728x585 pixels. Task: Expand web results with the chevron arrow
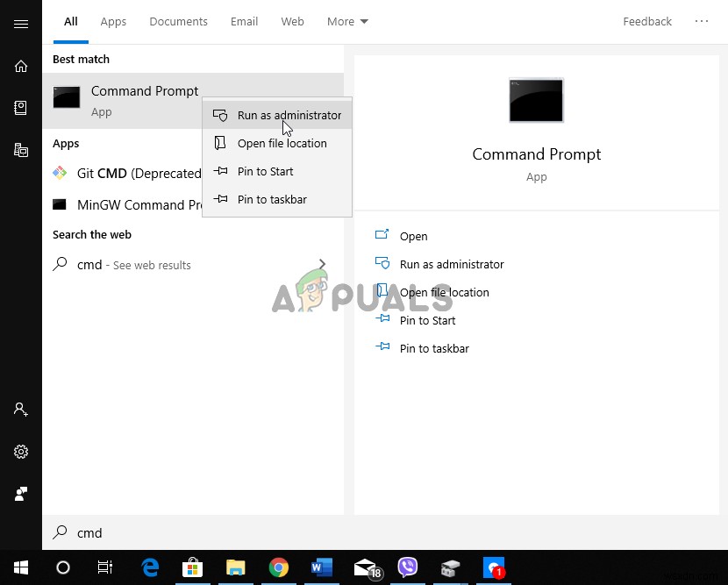pos(322,263)
